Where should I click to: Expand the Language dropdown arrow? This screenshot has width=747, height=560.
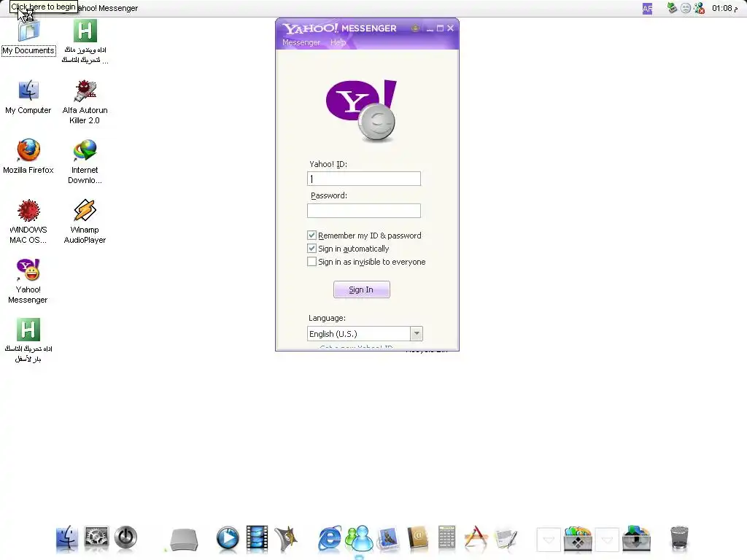(x=417, y=334)
